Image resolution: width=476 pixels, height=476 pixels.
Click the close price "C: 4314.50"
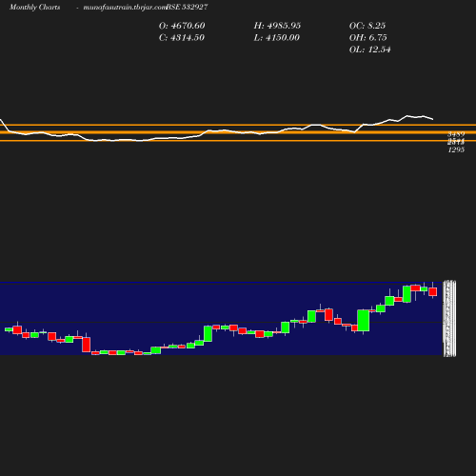point(182,37)
